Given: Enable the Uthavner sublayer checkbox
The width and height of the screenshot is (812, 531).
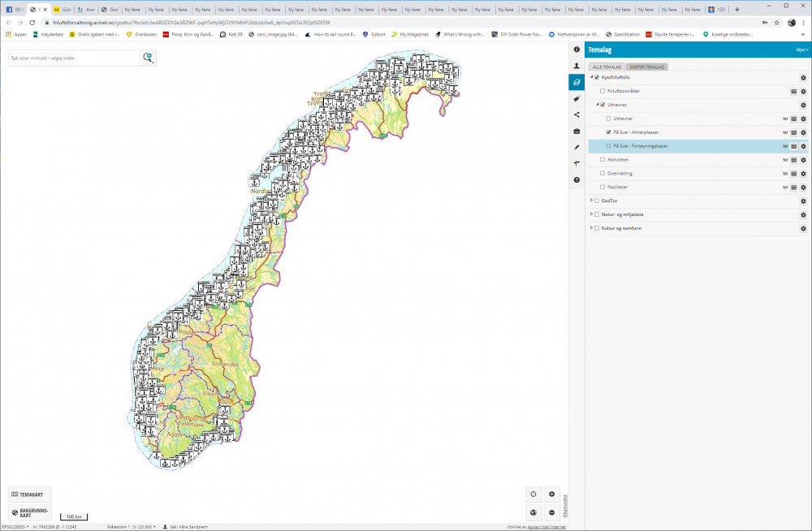Looking at the screenshot, I should click(x=608, y=119).
